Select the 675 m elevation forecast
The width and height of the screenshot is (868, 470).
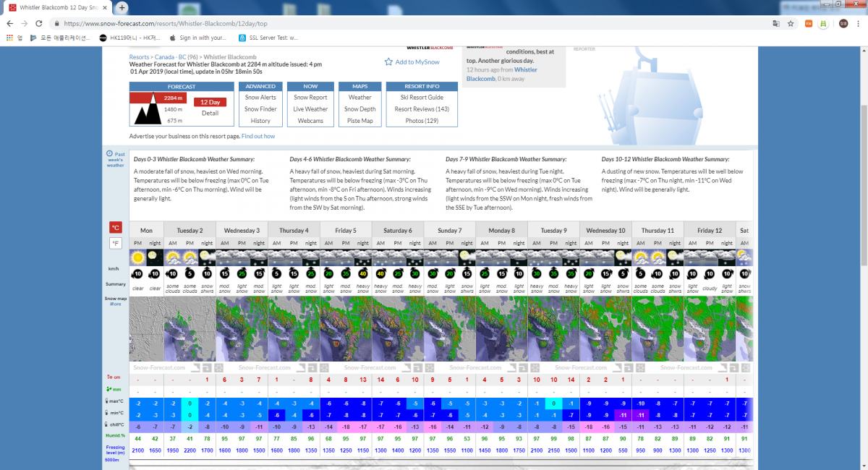174,121
